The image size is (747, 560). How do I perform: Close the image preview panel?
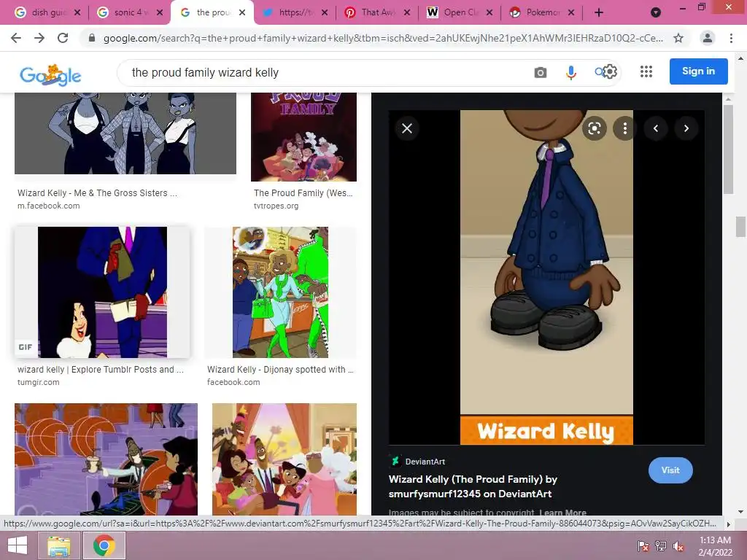(x=407, y=128)
